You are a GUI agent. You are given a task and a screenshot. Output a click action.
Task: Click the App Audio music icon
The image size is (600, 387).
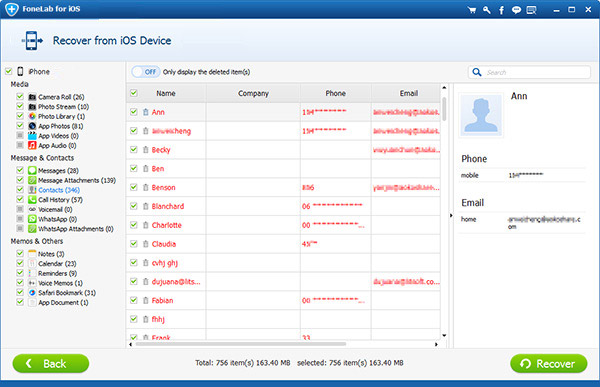click(x=32, y=145)
